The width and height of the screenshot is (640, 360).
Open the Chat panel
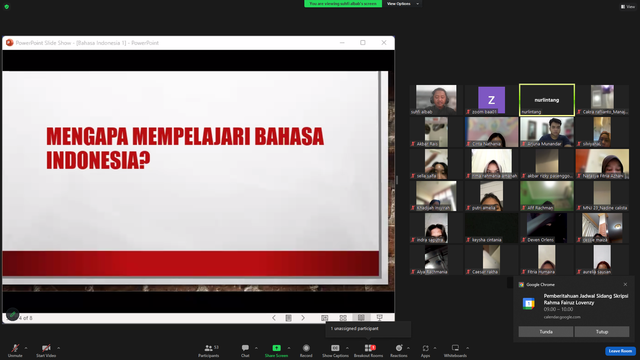click(x=245, y=350)
